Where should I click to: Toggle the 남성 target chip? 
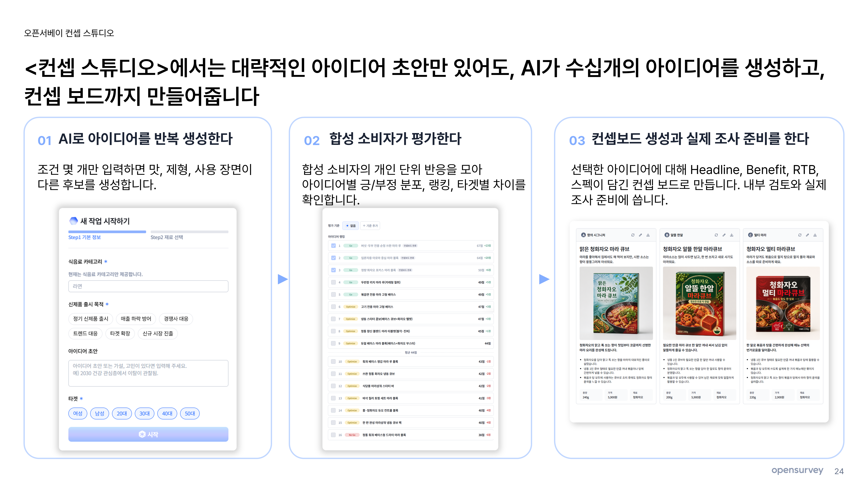[100, 414]
